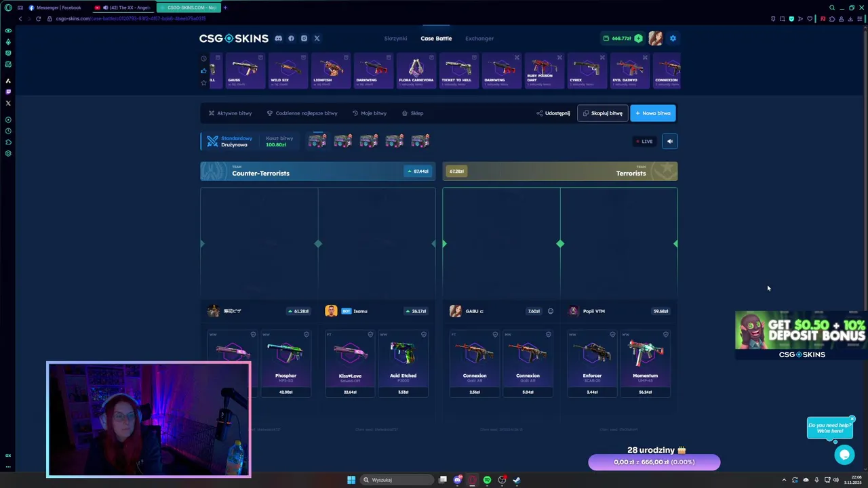This screenshot has height=488, width=868.
Task: Click the emoji face icon beside GABU
Action: coord(550,311)
